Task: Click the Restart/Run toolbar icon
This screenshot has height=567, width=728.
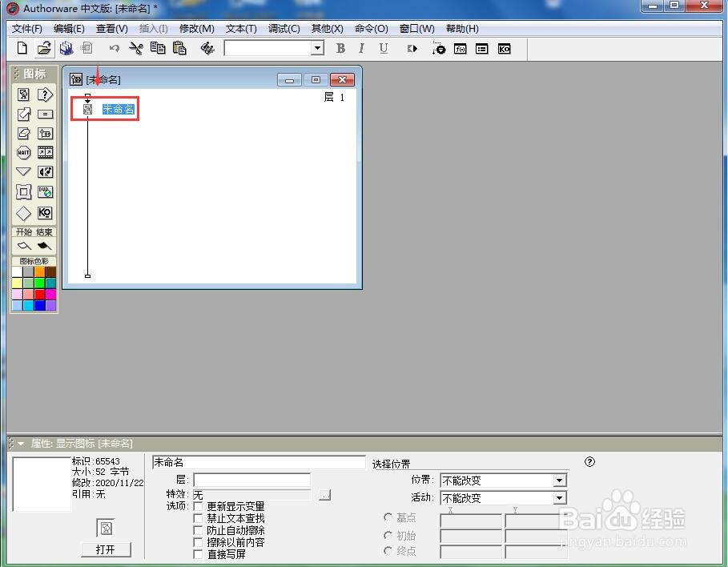Action: coord(412,48)
